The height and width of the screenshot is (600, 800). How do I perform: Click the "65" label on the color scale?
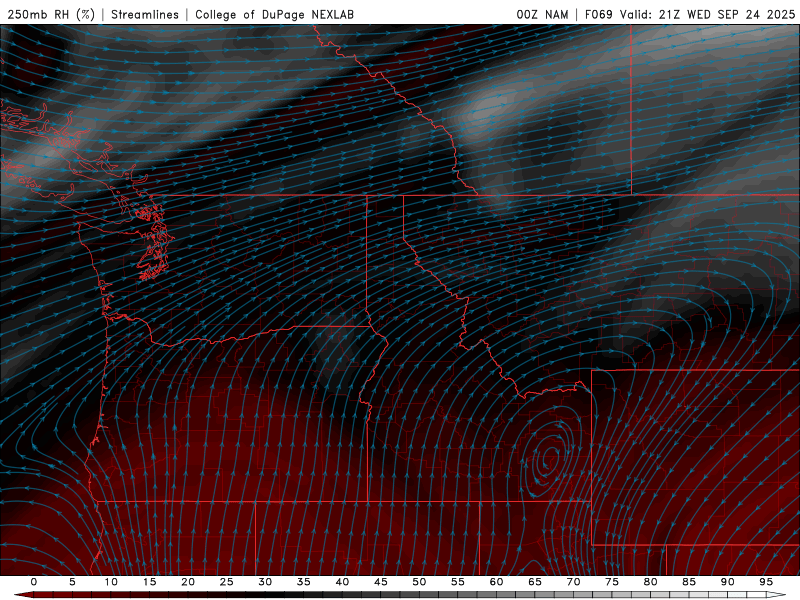pyautogui.click(x=535, y=582)
